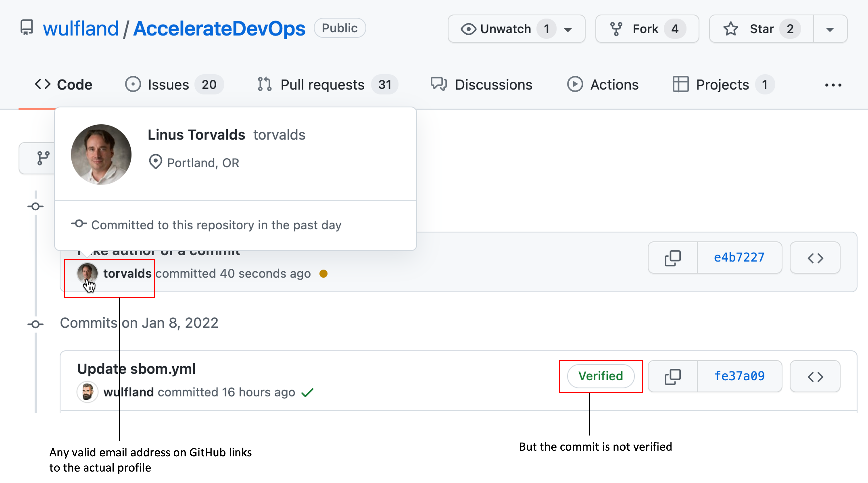The height and width of the screenshot is (483, 868).
Task: Browse repository at commit fe37a09
Action: click(815, 376)
